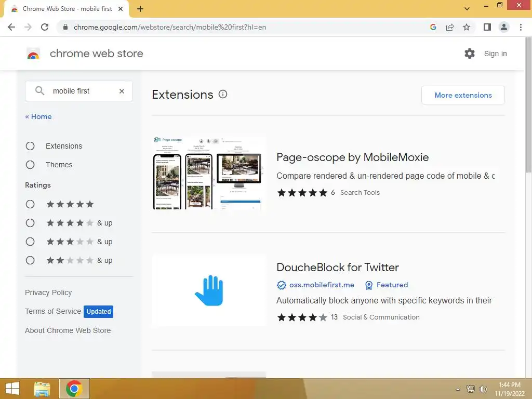The width and height of the screenshot is (532, 399).
Task: Open the DoucheBlock hand thumbnail
Action: [209, 290]
